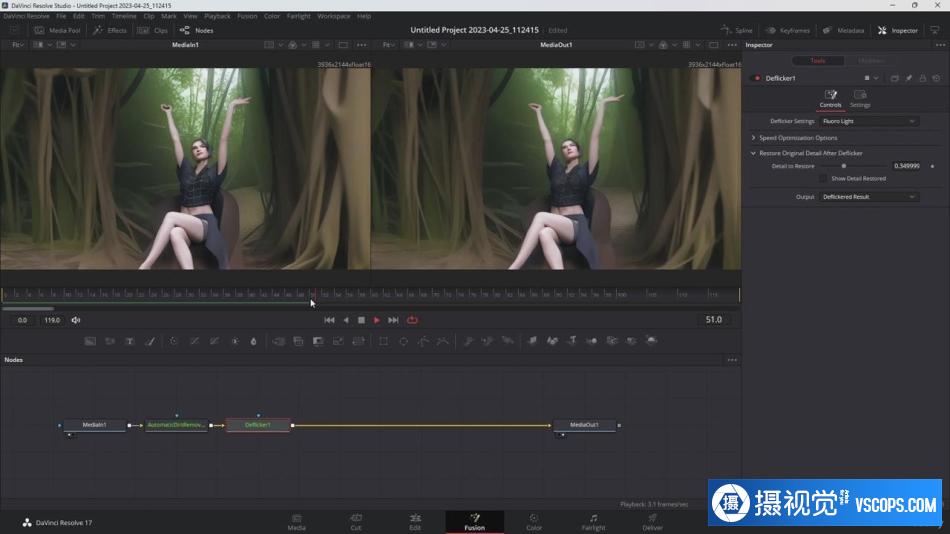The height and width of the screenshot is (534, 950).
Task: Add the 3D Renderer tool icon
Action: 652,341
